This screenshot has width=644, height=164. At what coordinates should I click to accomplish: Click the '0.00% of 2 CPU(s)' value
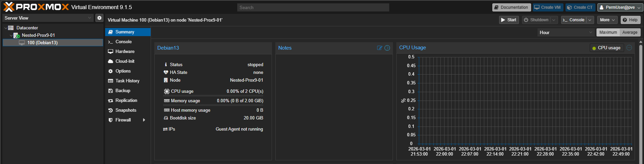click(245, 91)
